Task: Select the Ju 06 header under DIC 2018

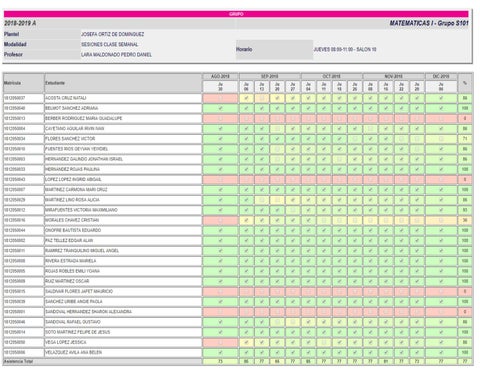Action: coord(441,87)
